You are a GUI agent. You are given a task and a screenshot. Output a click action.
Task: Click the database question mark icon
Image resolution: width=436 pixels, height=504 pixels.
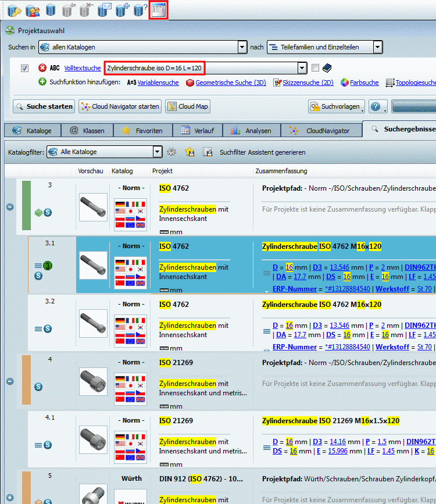click(140, 10)
